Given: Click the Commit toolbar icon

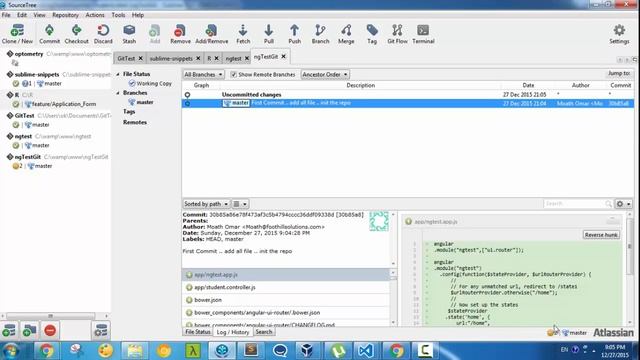Looking at the screenshot, I should 49,34.
